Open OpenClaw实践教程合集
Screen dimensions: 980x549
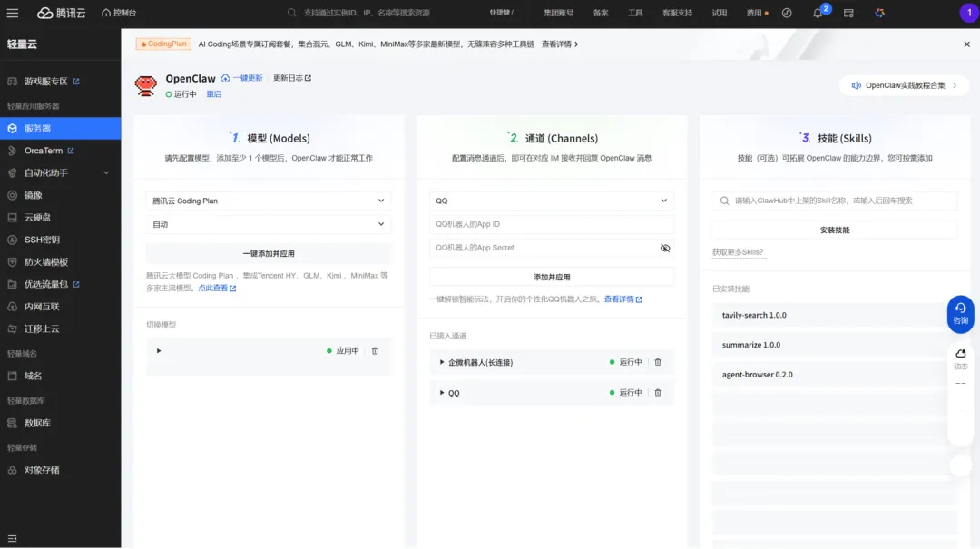[x=905, y=85]
